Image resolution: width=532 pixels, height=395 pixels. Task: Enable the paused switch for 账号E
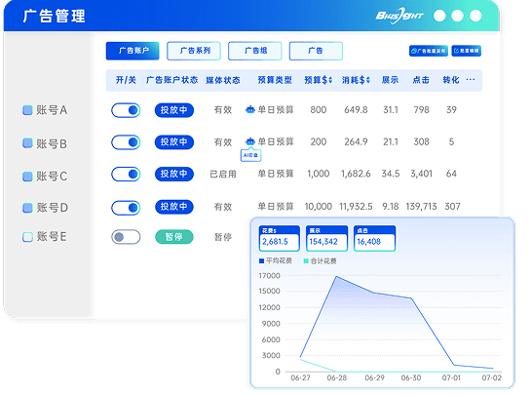[x=126, y=237]
